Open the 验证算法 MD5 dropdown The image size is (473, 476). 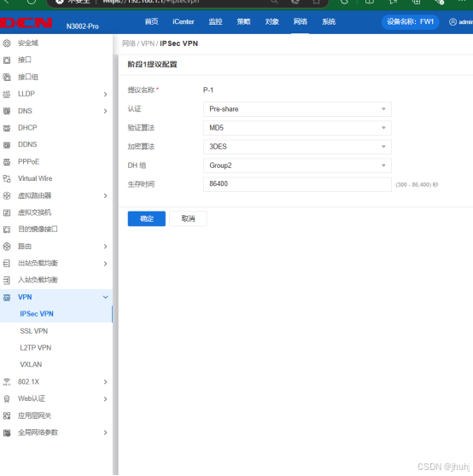point(297,128)
